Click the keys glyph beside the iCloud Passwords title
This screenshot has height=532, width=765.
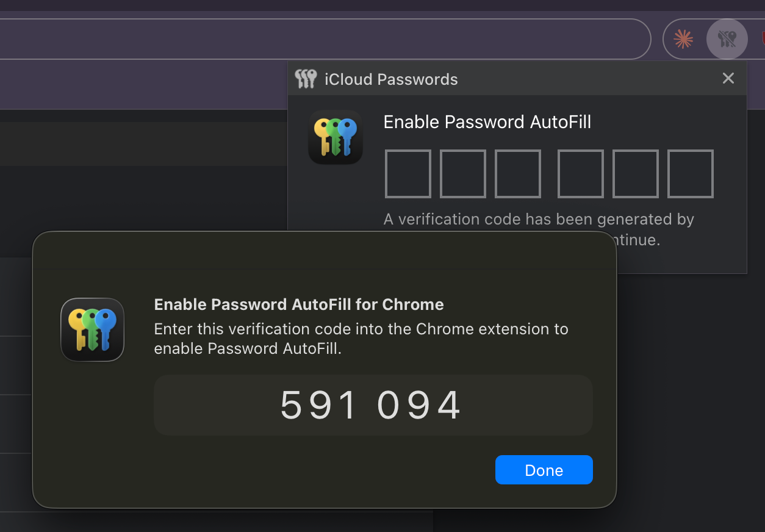click(306, 79)
